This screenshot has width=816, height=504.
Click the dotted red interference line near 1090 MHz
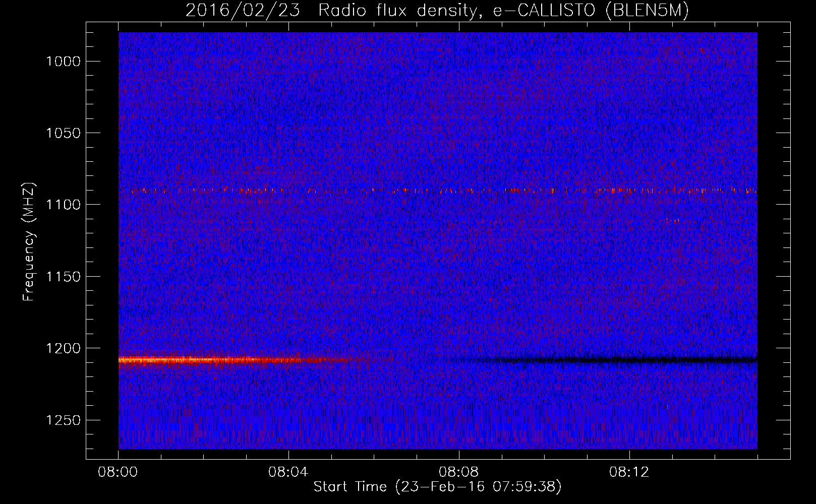(444, 191)
